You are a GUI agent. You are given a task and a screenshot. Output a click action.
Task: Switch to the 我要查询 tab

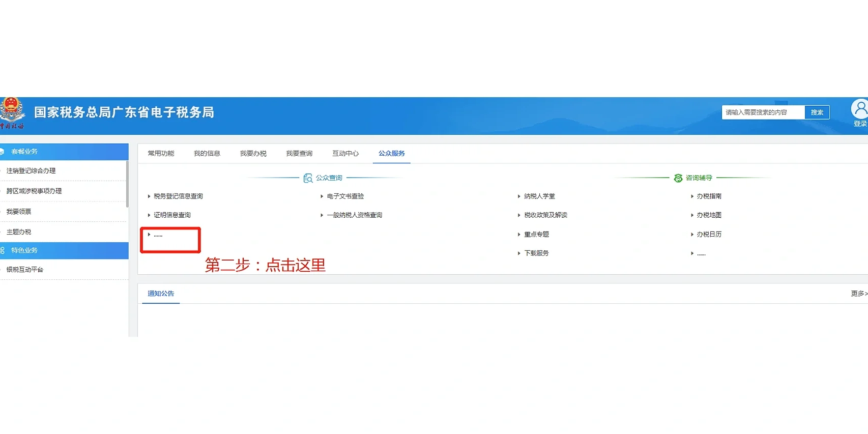[x=299, y=154]
